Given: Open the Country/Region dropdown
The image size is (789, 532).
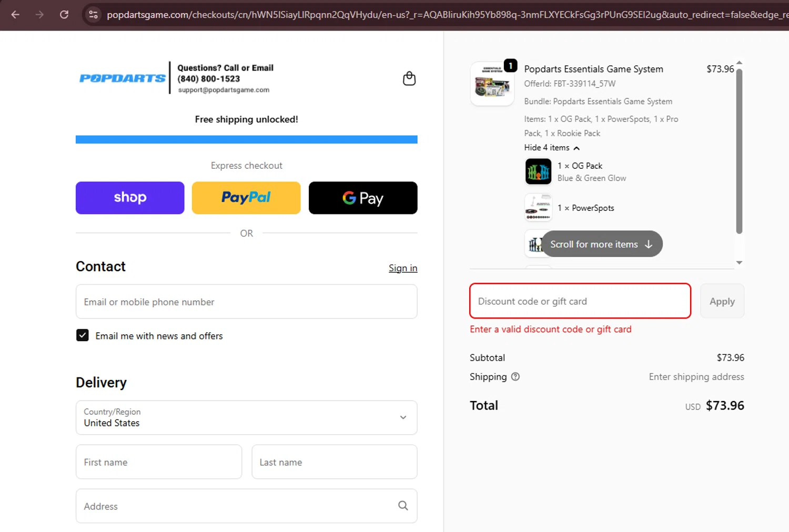Looking at the screenshot, I should [246, 417].
